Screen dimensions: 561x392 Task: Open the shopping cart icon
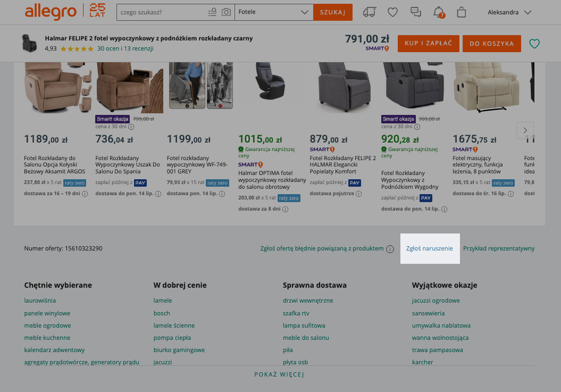pyautogui.click(x=462, y=12)
